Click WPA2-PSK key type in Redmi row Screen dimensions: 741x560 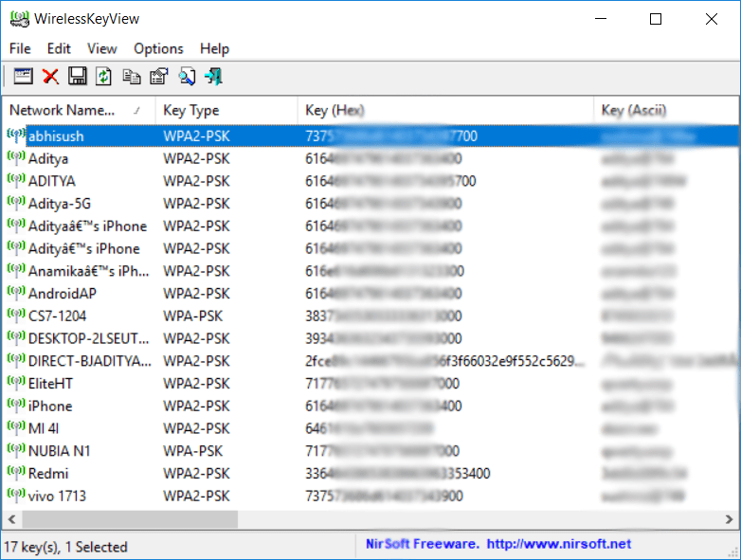[196, 473]
